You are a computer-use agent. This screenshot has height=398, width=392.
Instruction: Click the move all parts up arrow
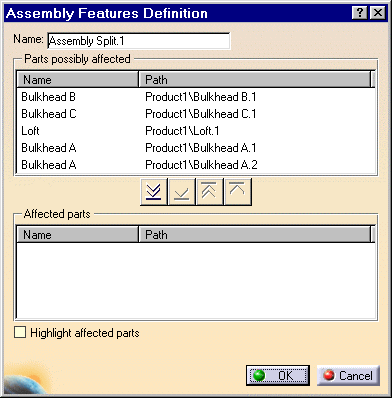pos(210,192)
